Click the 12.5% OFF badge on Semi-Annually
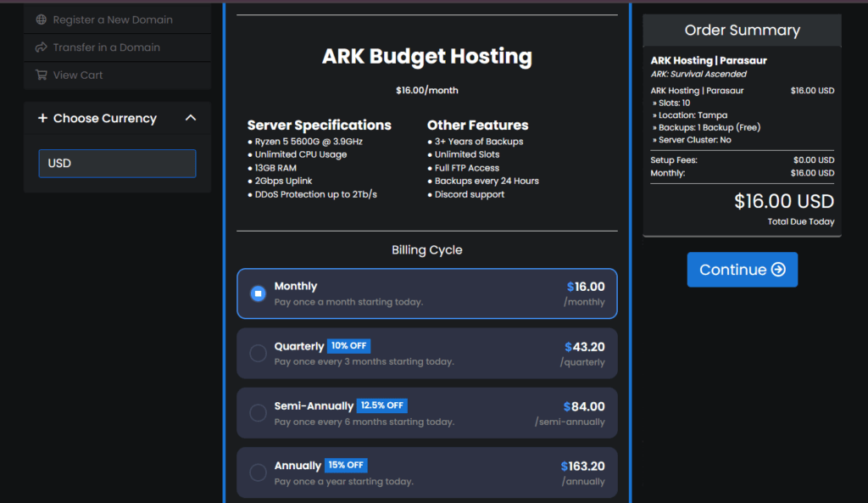The height and width of the screenshot is (503, 868). [x=382, y=405]
